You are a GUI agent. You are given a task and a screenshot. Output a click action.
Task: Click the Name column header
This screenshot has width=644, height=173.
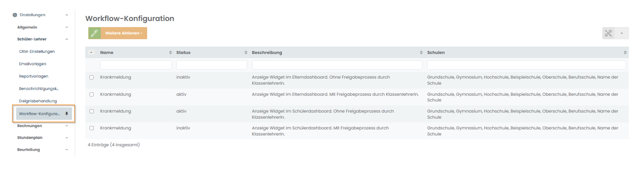coord(107,53)
